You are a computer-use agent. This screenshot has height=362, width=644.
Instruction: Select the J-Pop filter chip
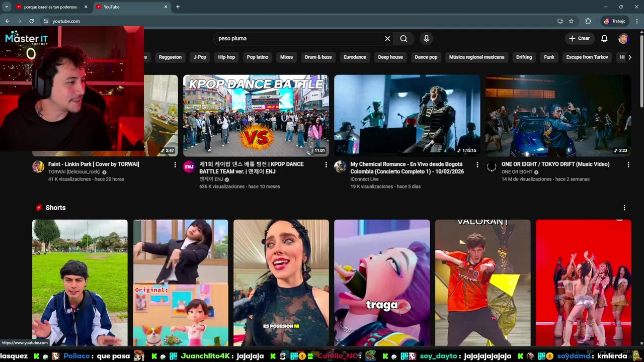pos(200,57)
